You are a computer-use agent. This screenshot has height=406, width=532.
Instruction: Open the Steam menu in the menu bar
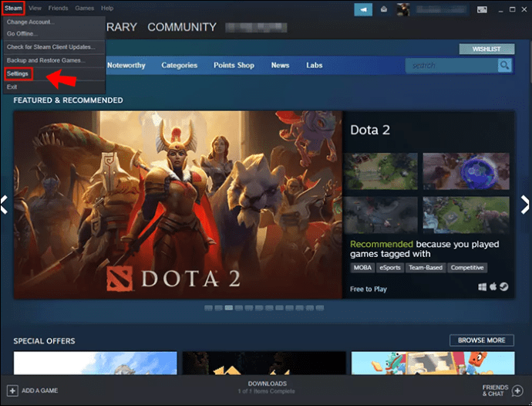[x=13, y=8]
